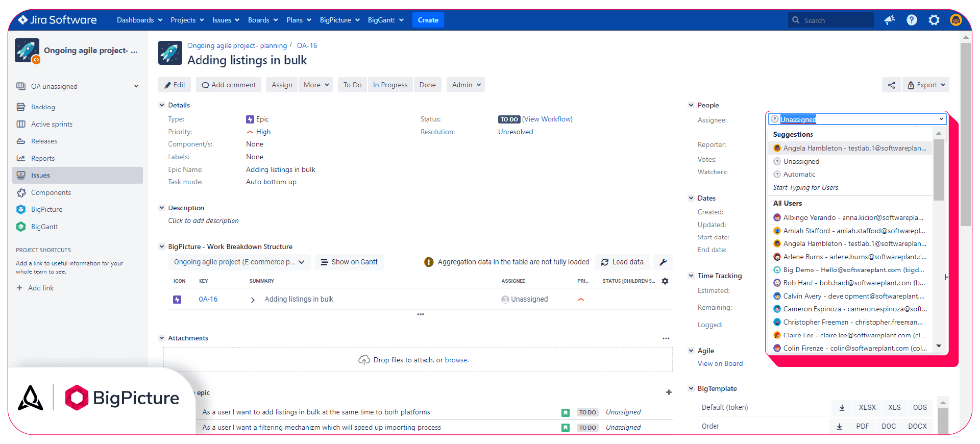Open the Projects menu

(x=187, y=20)
